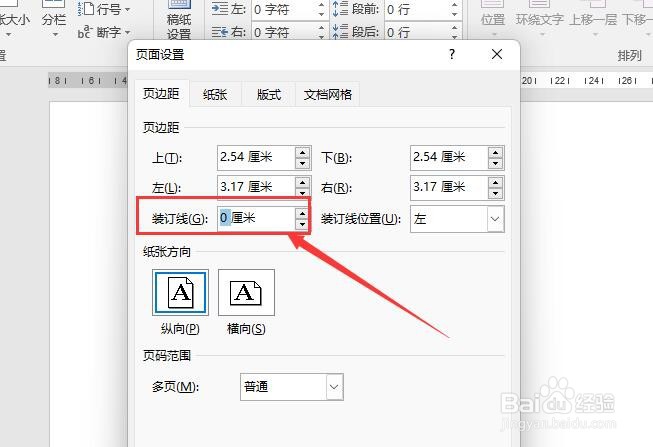Image resolution: width=653 pixels, height=447 pixels.
Task: Switch to the 文档网格 tab
Action: point(328,95)
